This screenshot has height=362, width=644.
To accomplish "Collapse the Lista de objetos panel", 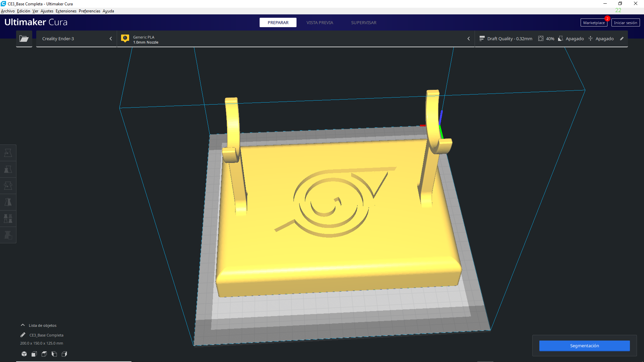I will point(23,325).
